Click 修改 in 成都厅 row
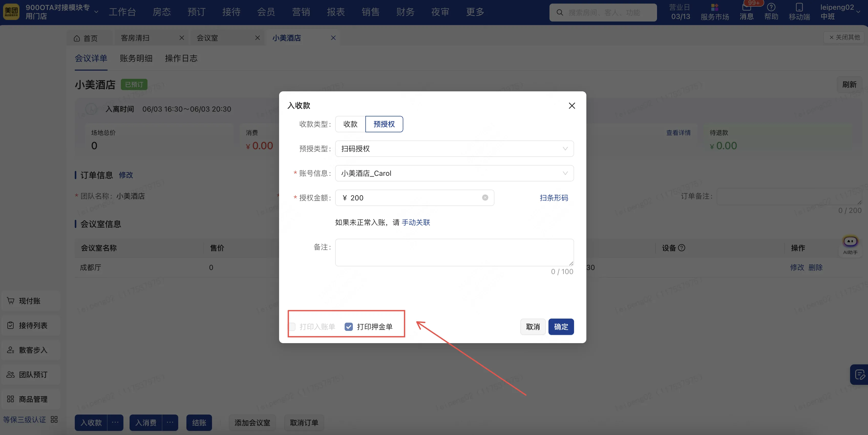 (797, 267)
